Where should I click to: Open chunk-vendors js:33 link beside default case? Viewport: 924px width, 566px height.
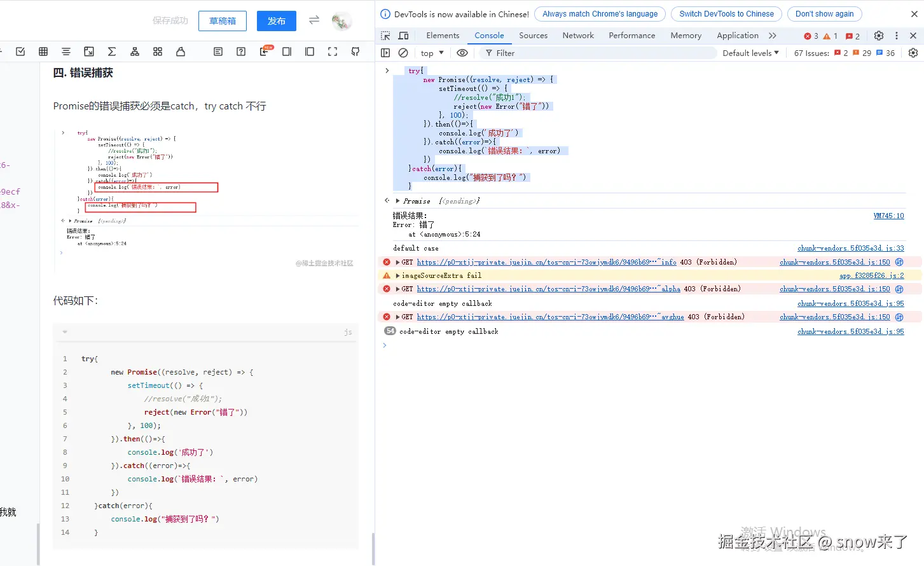click(850, 248)
